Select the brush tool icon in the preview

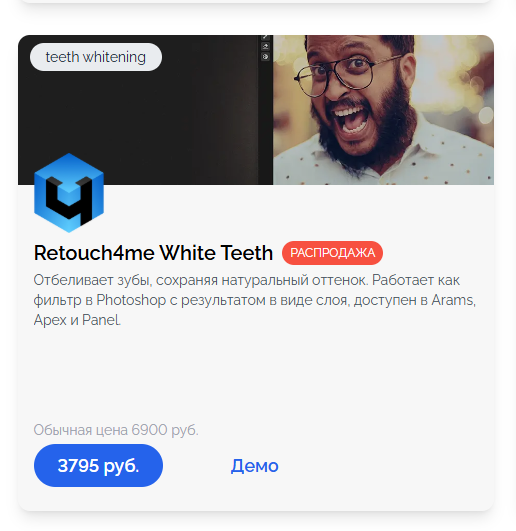pyautogui.click(x=265, y=37)
